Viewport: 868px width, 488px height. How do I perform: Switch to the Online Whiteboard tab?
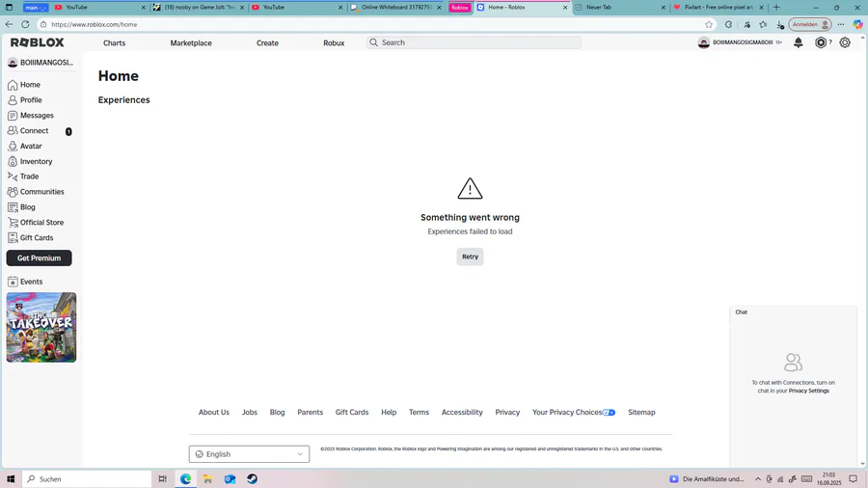pyautogui.click(x=396, y=8)
